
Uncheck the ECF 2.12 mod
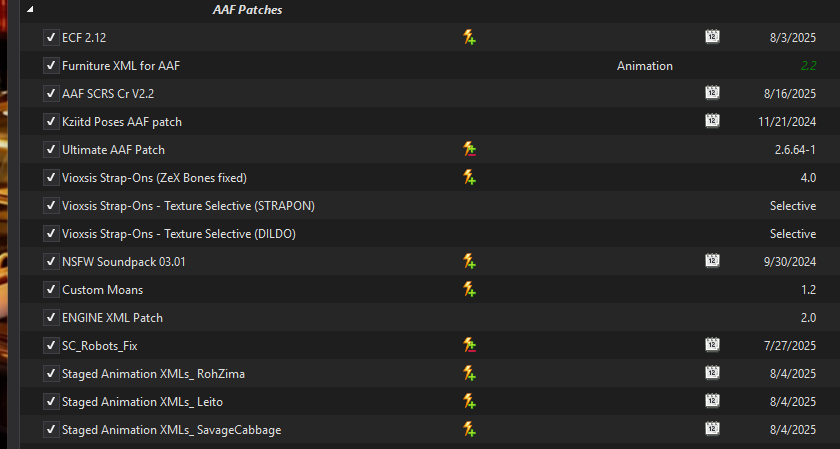51,38
